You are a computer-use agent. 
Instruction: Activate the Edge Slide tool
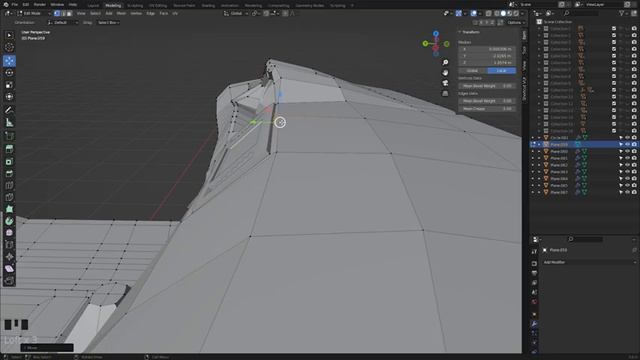[x=9, y=245]
